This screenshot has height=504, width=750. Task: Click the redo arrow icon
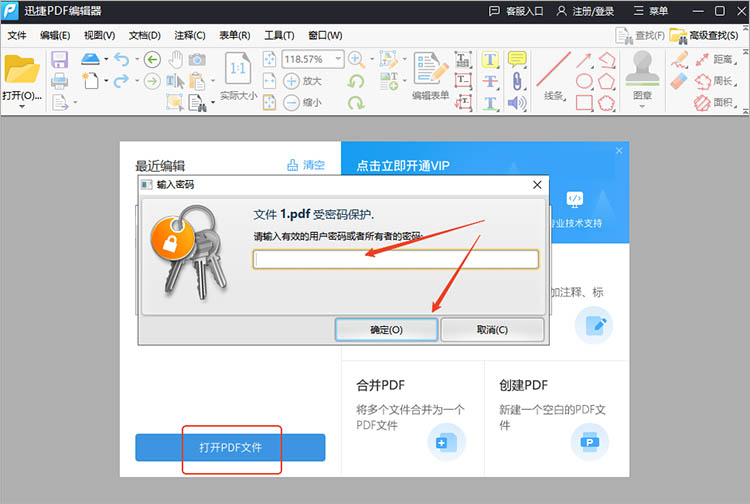(x=121, y=81)
